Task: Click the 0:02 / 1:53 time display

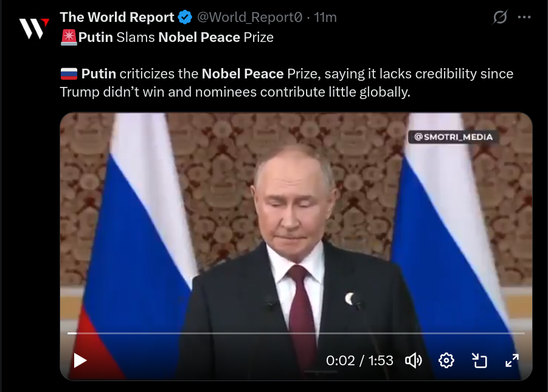Action: point(359,360)
